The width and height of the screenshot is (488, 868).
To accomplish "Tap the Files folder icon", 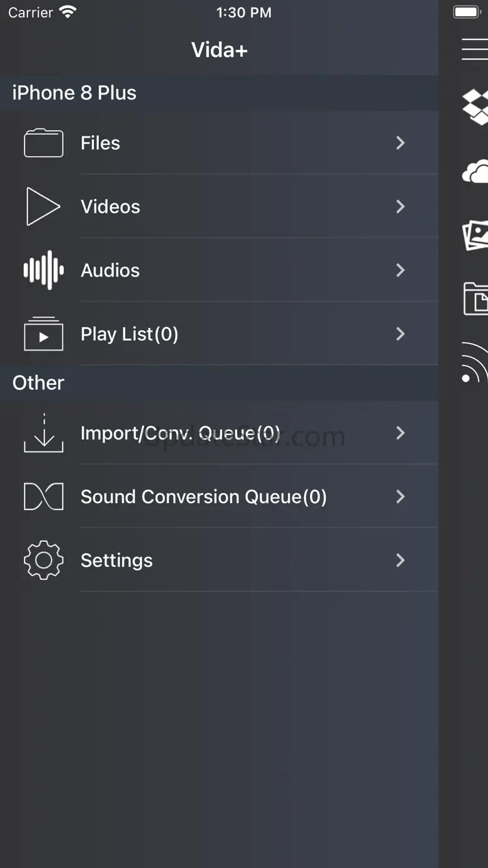I will click(43, 143).
